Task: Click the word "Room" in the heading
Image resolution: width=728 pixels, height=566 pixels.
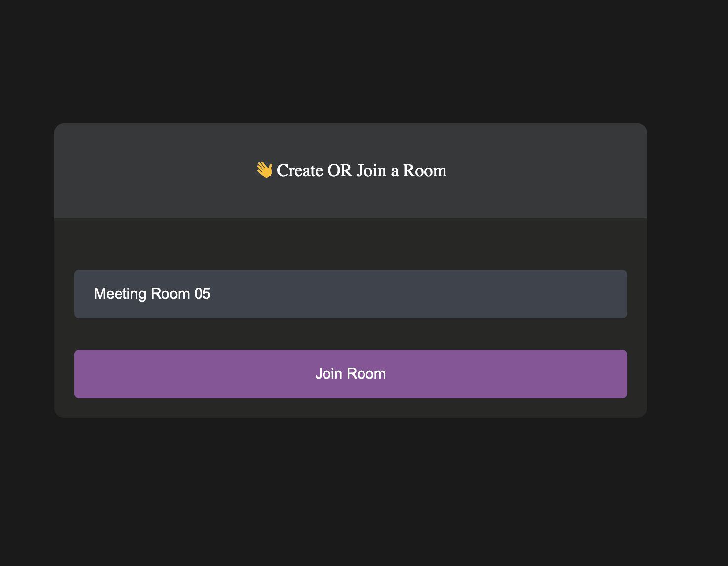Action: [x=425, y=170]
